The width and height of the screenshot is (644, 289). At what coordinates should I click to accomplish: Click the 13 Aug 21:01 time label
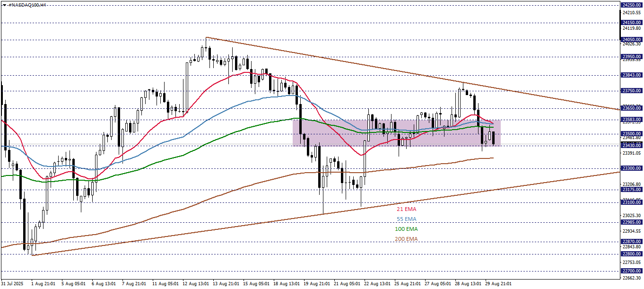[x=226, y=284]
